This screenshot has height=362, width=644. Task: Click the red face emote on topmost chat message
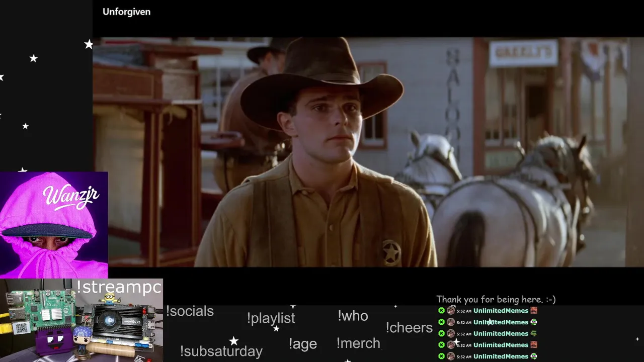[x=534, y=311]
